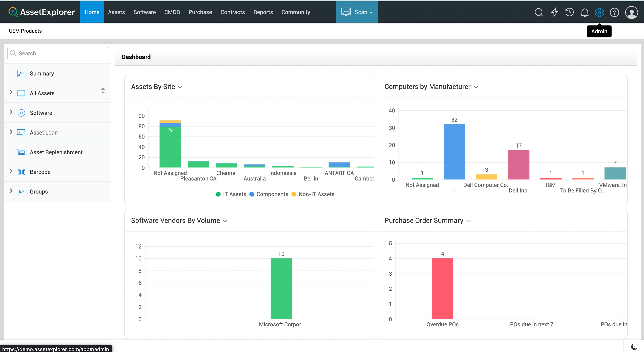Image resolution: width=644 pixels, height=352 pixels.
Task: Switch to the Reports tab
Action: click(x=263, y=12)
